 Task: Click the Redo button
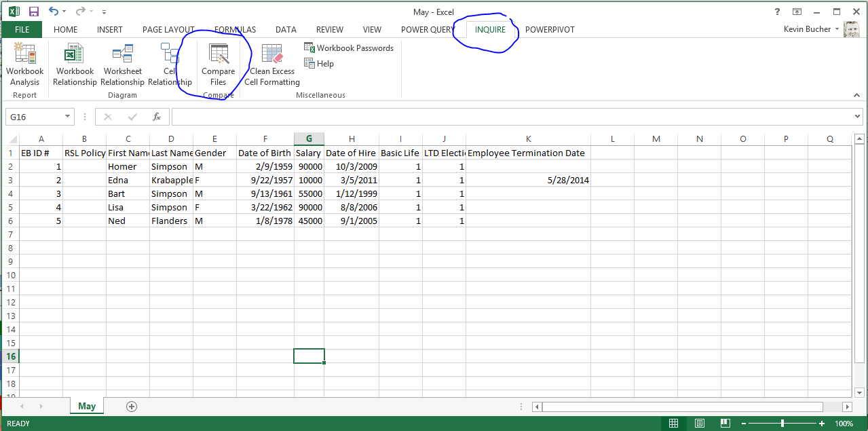point(81,12)
